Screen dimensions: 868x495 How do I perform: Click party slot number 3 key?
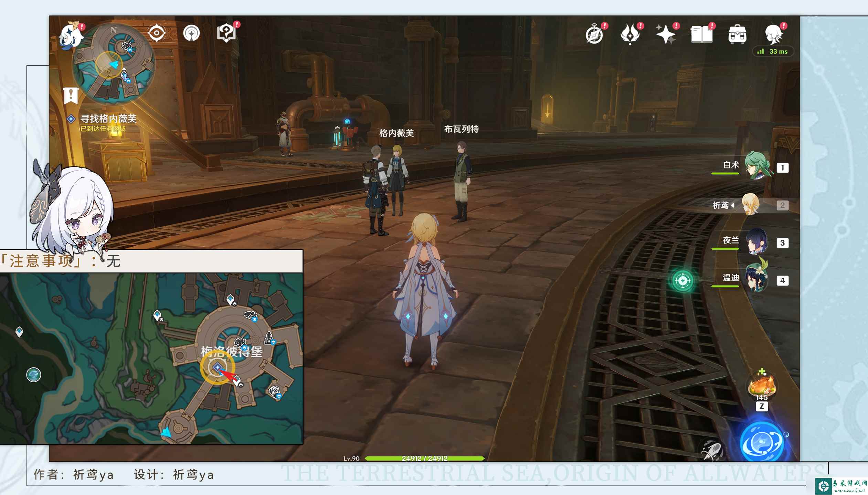(x=782, y=243)
